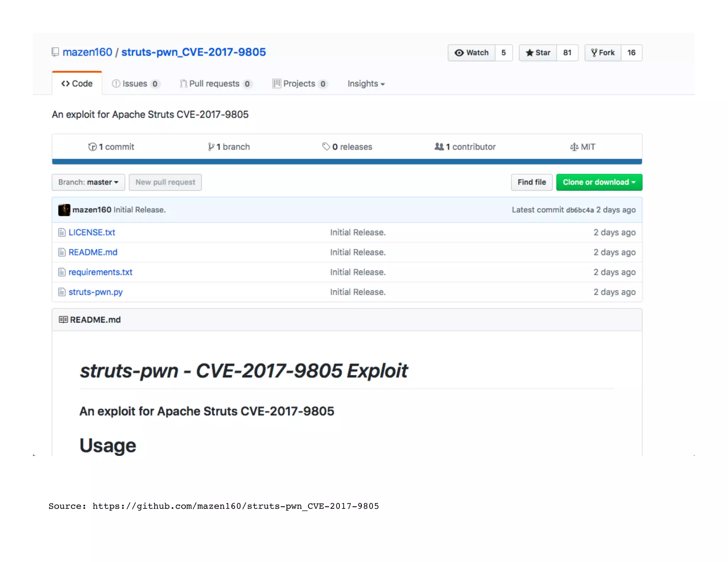Viewport: 728px width, 562px height.
Task: Open requirements.txt's Initial Release commit message
Action: pos(358,272)
